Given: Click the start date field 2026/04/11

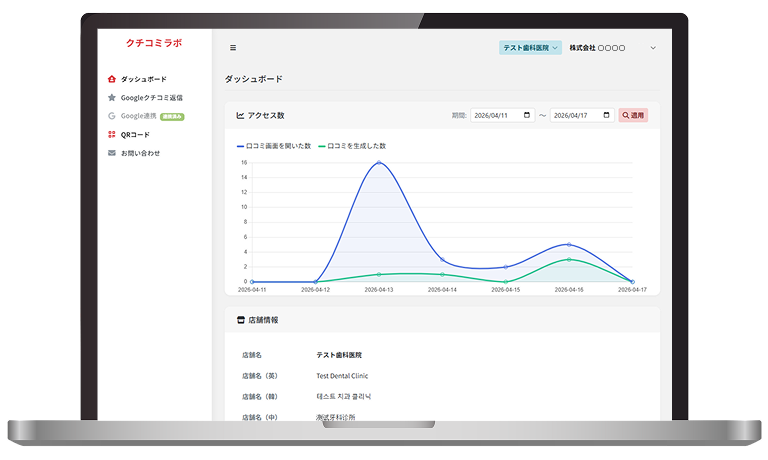Looking at the screenshot, I should point(503,115).
